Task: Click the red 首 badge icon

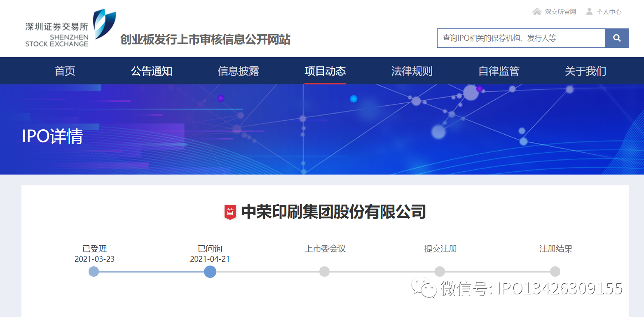Action: click(x=230, y=212)
